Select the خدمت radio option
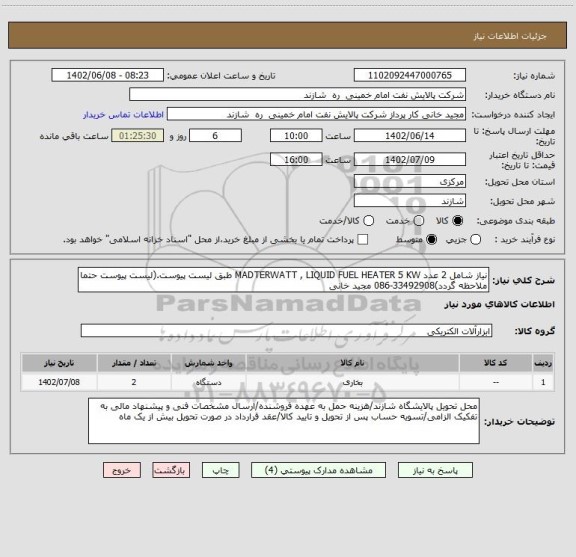The height and width of the screenshot is (557, 576). click(419, 221)
